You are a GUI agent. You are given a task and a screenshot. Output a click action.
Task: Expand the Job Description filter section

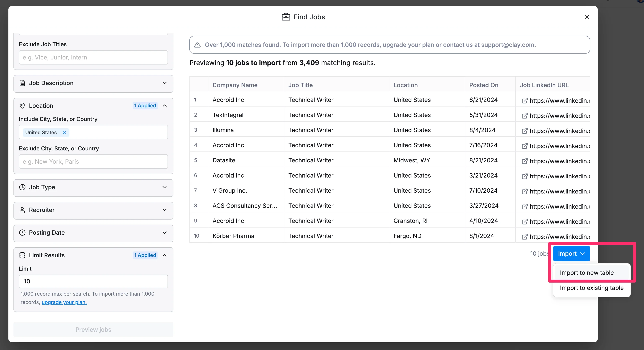pyautogui.click(x=165, y=83)
